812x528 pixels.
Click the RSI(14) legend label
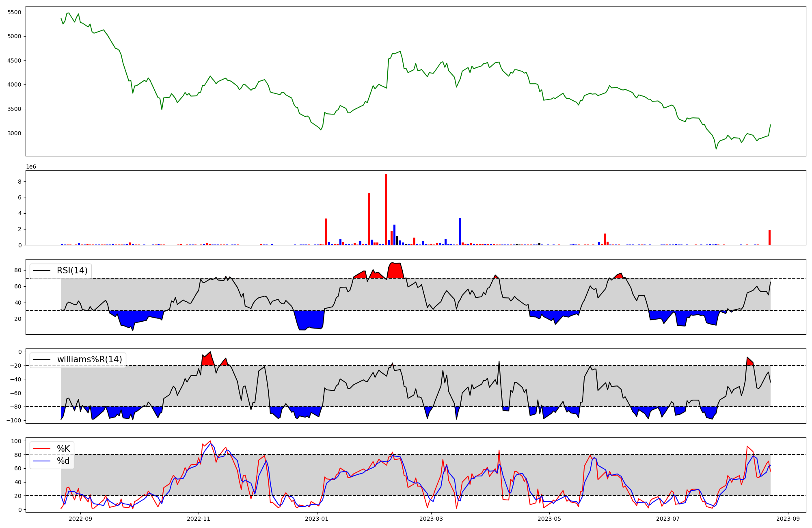click(72, 270)
